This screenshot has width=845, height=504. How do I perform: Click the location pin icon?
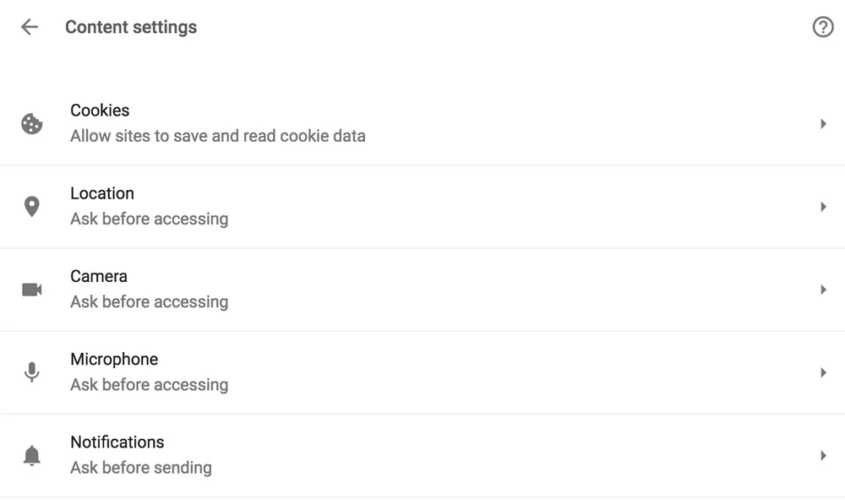tap(32, 207)
